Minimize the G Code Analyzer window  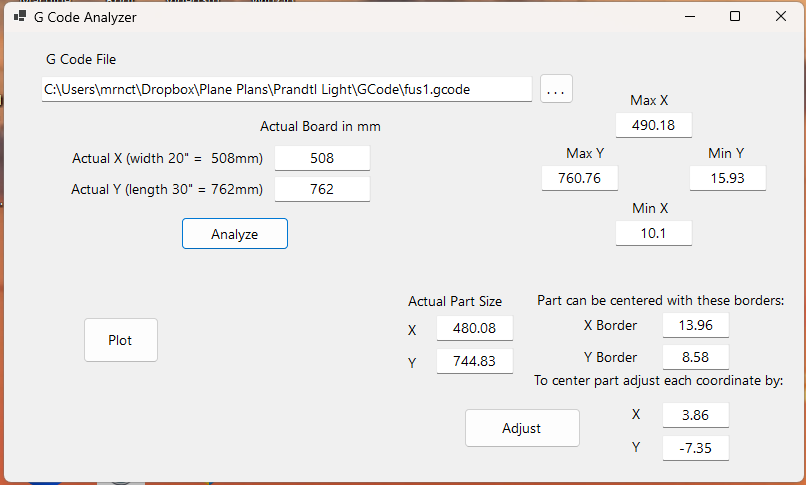click(689, 16)
